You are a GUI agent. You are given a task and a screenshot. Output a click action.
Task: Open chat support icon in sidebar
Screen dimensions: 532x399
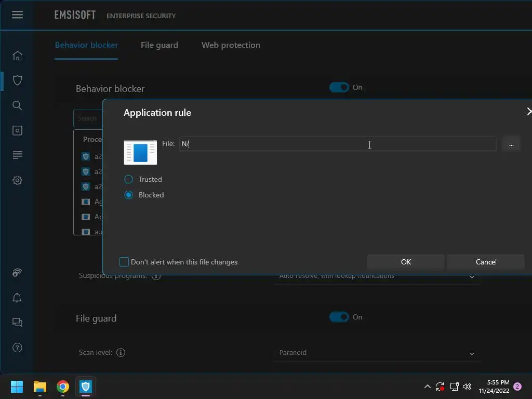click(17, 322)
